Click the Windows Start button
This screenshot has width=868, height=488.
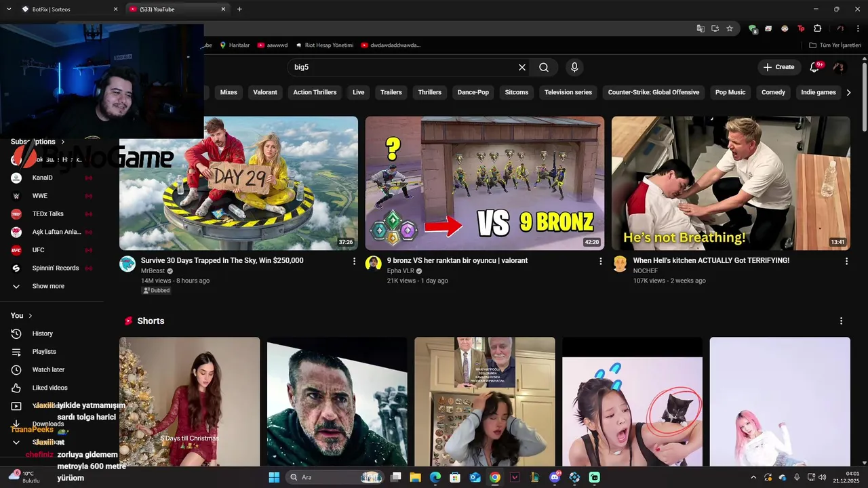pos(274,477)
